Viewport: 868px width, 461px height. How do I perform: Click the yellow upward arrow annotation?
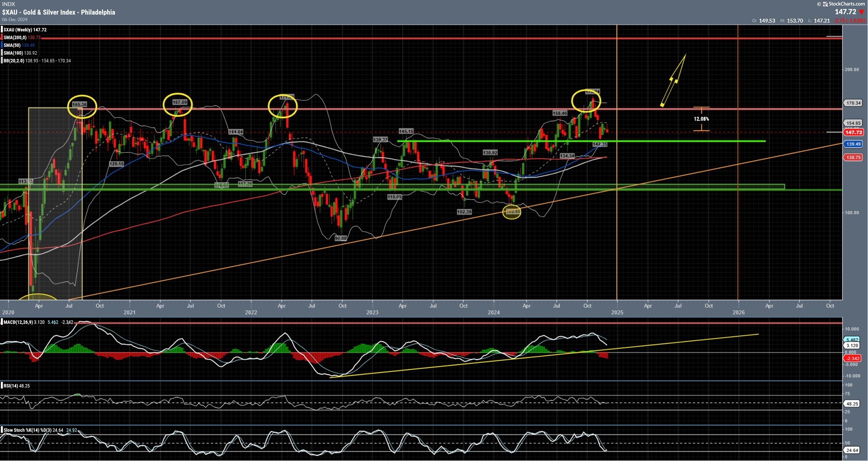pyautogui.click(x=674, y=80)
